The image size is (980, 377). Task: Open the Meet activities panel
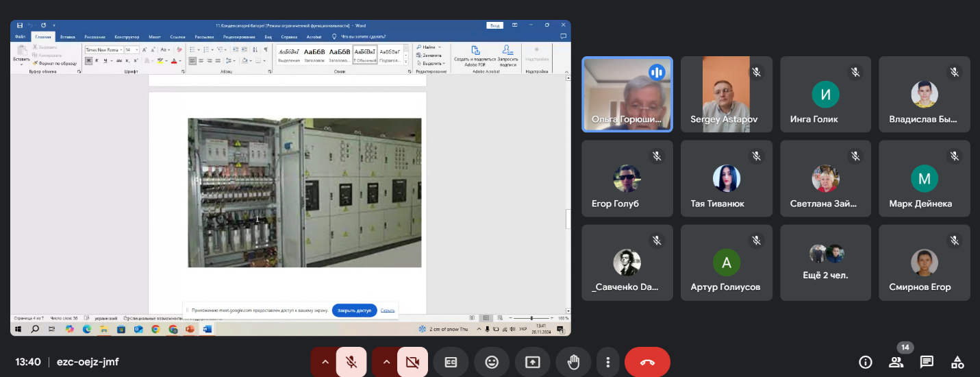tap(957, 362)
